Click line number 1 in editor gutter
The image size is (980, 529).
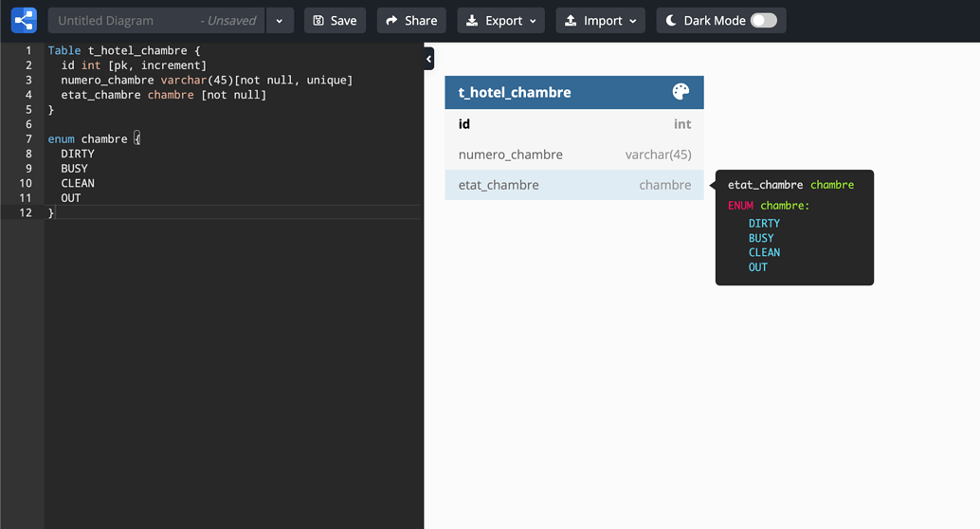point(28,50)
